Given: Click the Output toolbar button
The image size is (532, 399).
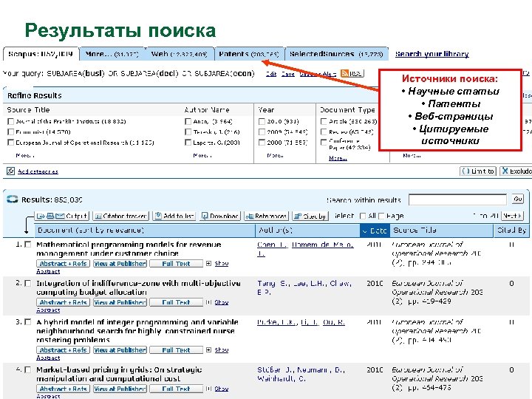Looking at the screenshot, I should pyautogui.click(x=62, y=216).
